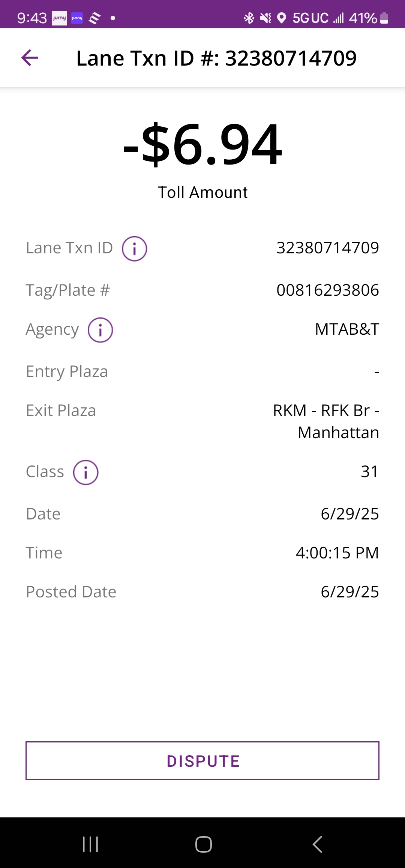Tap the MTAB&T agency value
Viewport: 405px width, 868px height.
(x=347, y=329)
